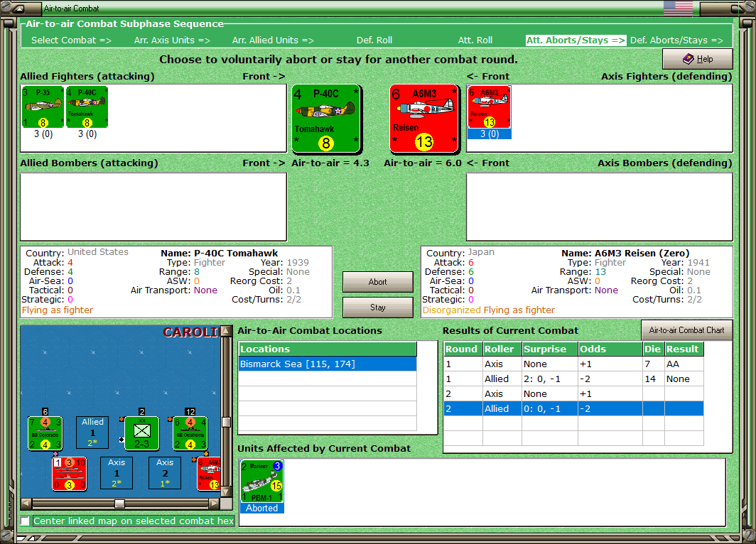Click the BB Oklahoma ship counter on map
Image resolution: width=756 pixels, height=544 pixels.
[x=190, y=433]
